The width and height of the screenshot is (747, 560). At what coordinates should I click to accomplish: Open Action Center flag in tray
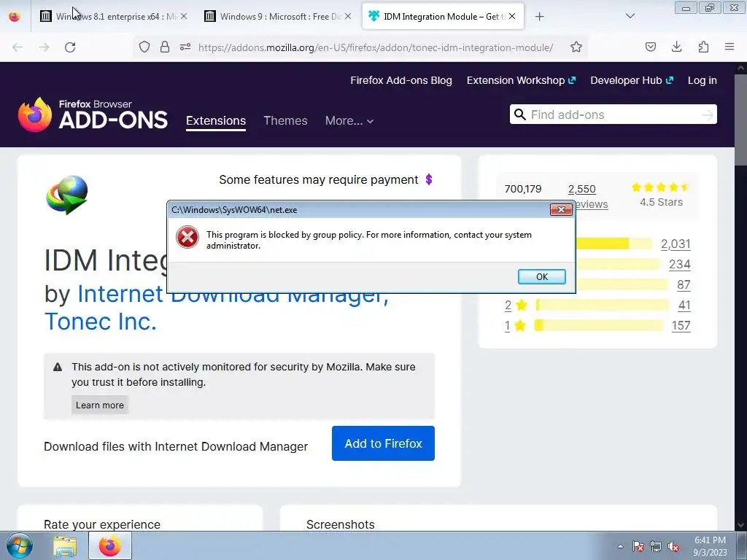pos(638,546)
